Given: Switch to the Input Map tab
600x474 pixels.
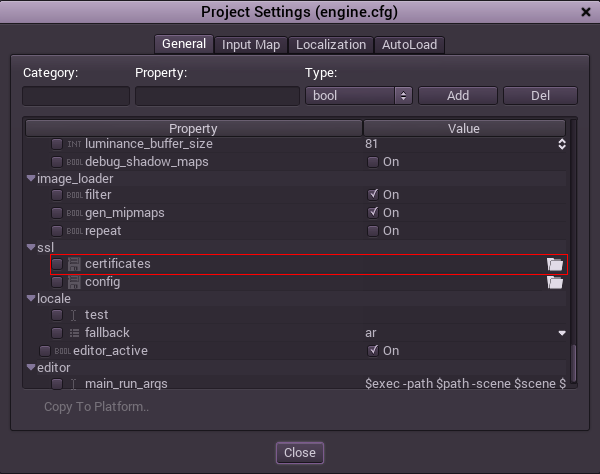Looking at the screenshot, I should pyautogui.click(x=252, y=45).
